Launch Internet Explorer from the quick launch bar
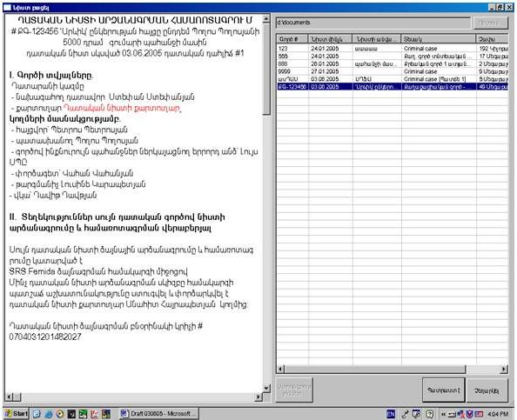Screen dimensions: 517x420 coord(49,414)
